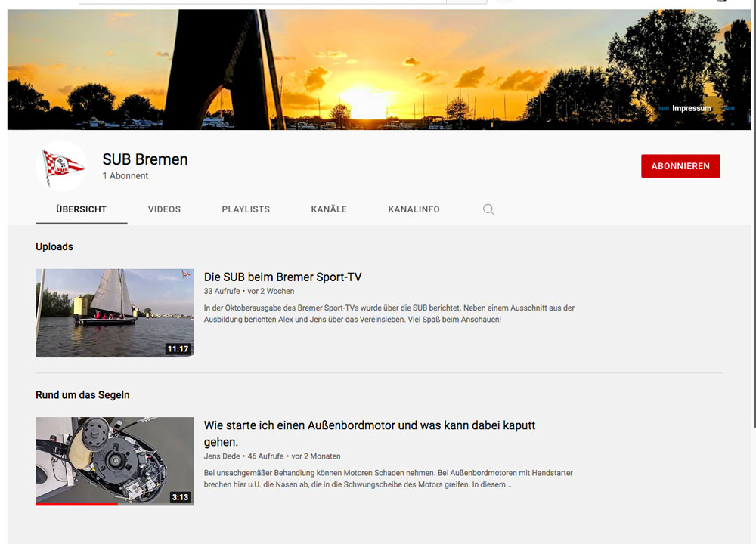Screen dimensions: 756x544
Task: Open the KANALINFO tab
Action: (x=414, y=209)
